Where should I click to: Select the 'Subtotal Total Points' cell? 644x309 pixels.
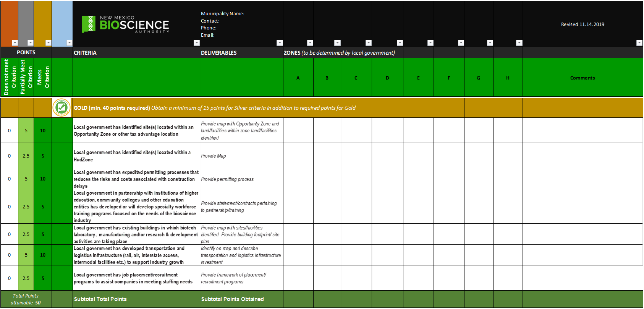(x=136, y=299)
